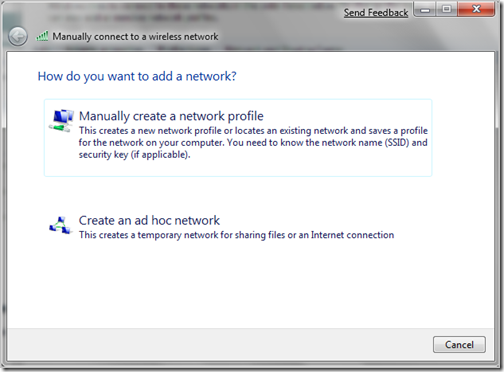Go back with the round arrow button
The image size is (504, 372).
18,36
